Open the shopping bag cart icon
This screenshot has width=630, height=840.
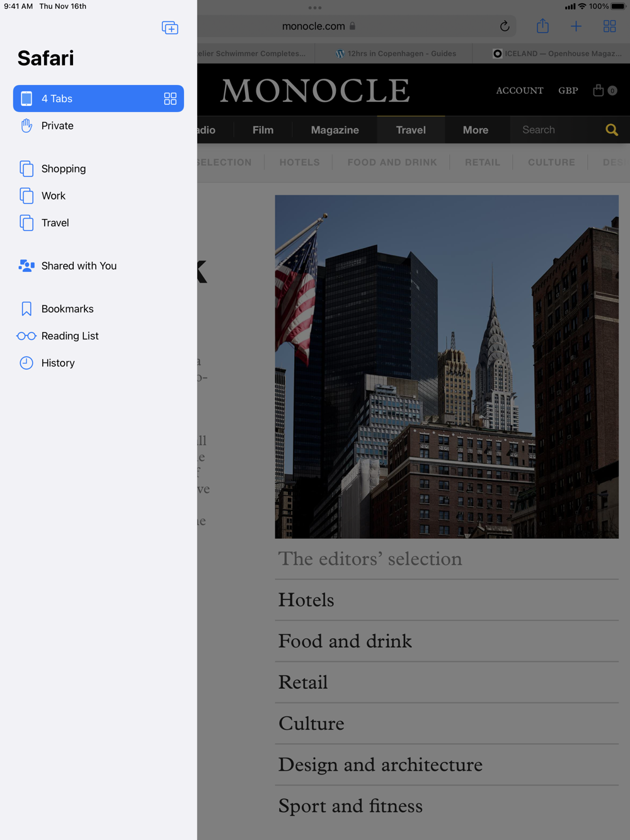click(598, 91)
